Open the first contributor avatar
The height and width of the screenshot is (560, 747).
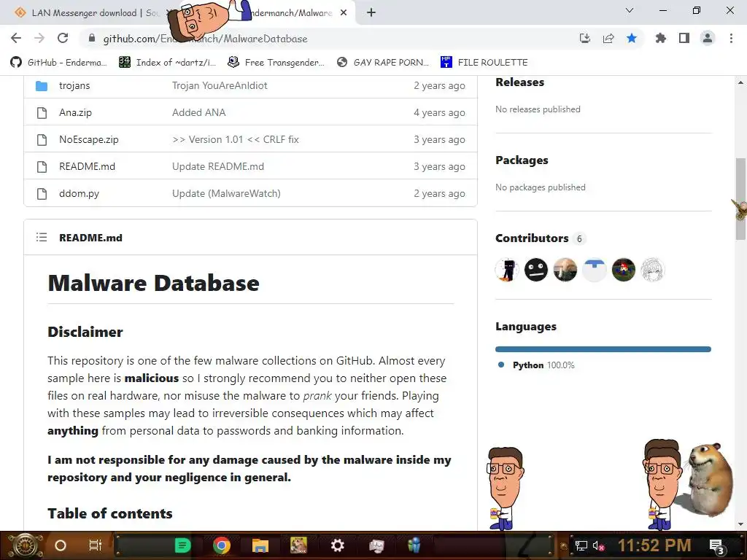507,270
